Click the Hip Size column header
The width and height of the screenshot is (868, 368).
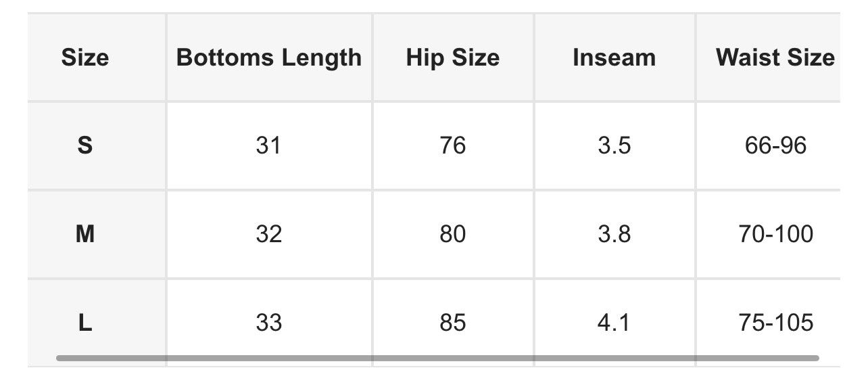point(452,57)
